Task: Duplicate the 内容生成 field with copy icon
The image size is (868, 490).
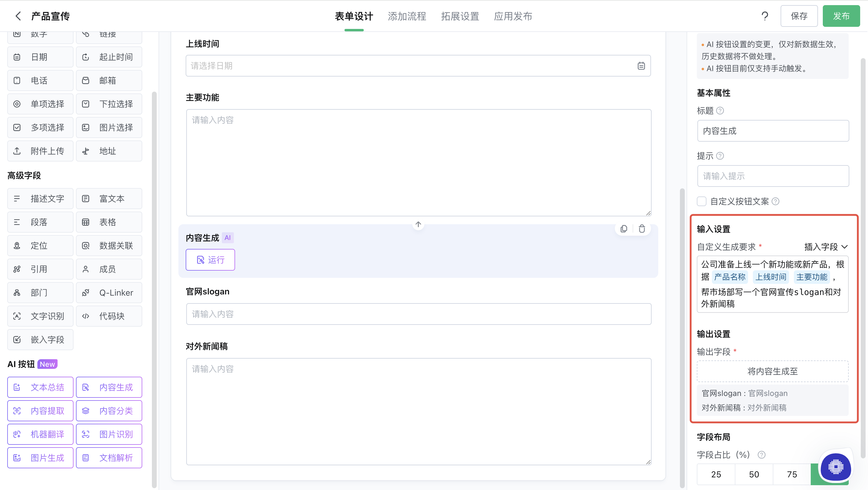Action: 624,229
